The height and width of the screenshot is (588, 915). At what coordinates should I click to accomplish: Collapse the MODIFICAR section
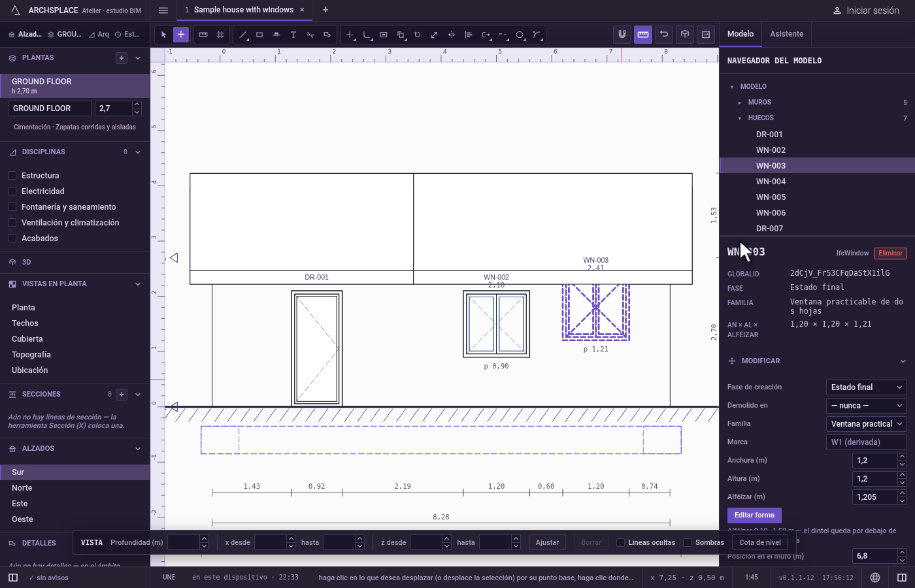pos(903,361)
